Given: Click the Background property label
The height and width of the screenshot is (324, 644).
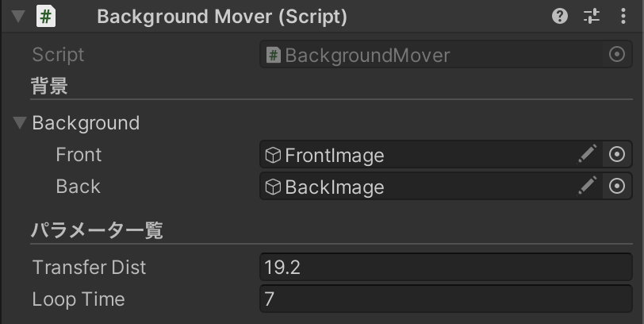Looking at the screenshot, I should click(86, 123).
